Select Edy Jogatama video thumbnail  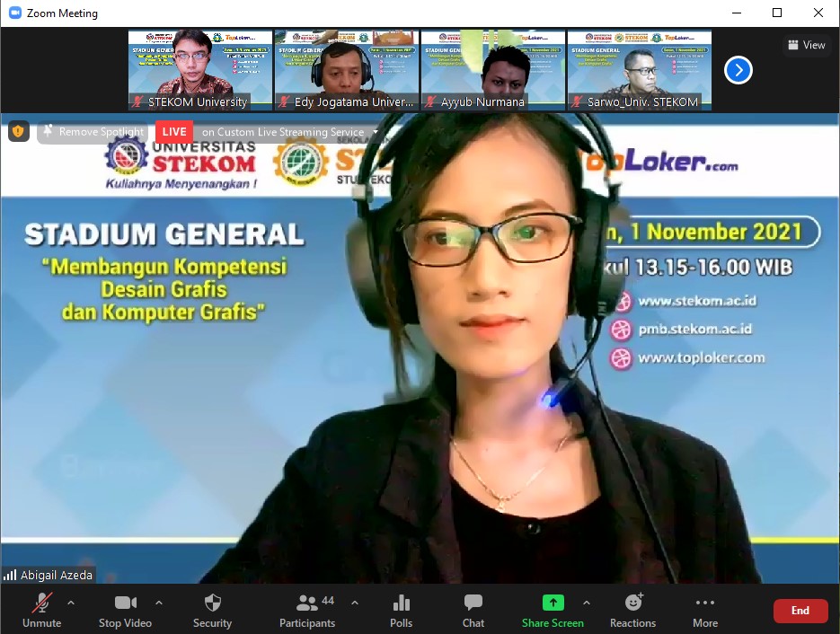click(x=347, y=70)
